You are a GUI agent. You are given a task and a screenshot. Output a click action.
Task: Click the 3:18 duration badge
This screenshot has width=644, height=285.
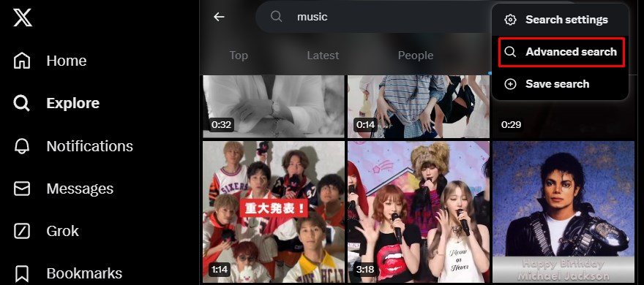pyautogui.click(x=365, y=270)
